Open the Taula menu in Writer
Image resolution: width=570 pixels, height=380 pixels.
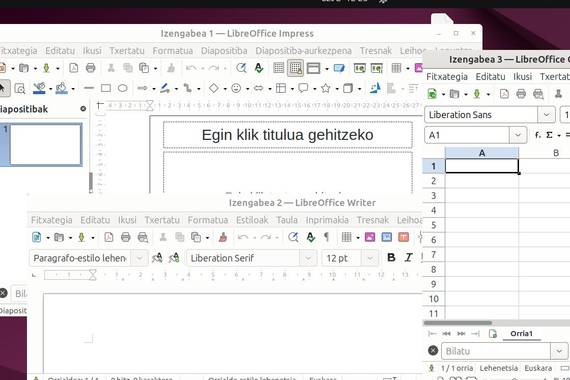pyautogui.click(x=287, y=220)
